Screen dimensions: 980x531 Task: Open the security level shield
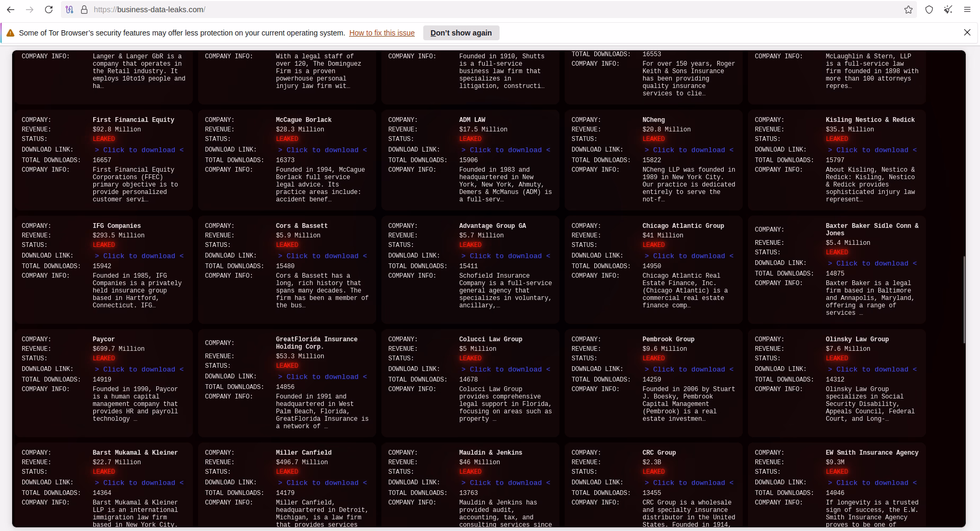(929, 10)
